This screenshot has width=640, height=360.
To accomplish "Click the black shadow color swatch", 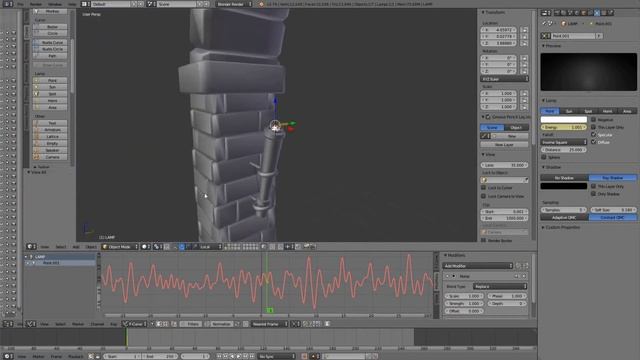I will 564,186.
